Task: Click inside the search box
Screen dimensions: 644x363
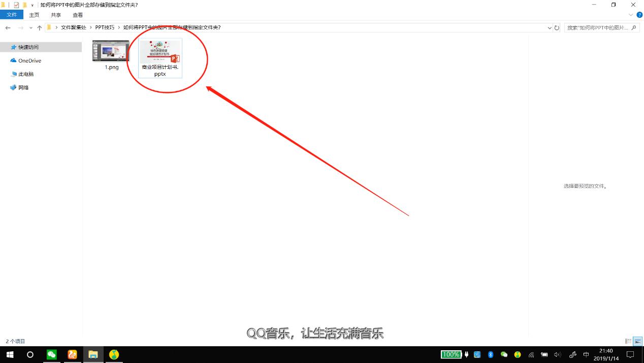Action: pos(599,27)
